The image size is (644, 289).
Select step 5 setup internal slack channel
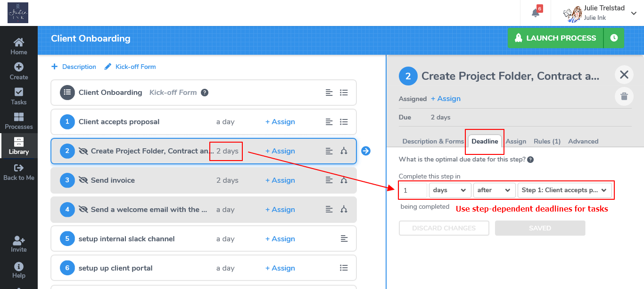pos(203,239)
